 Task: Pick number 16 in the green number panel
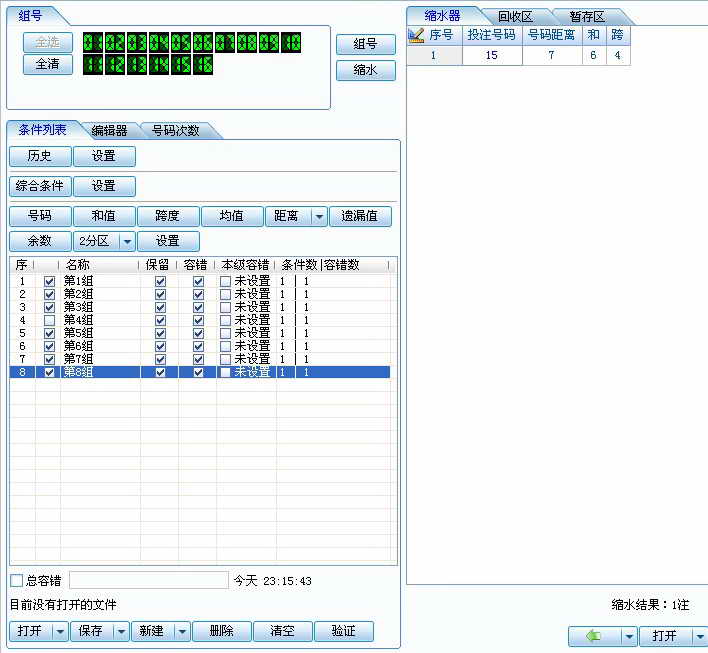pos(203,64)
